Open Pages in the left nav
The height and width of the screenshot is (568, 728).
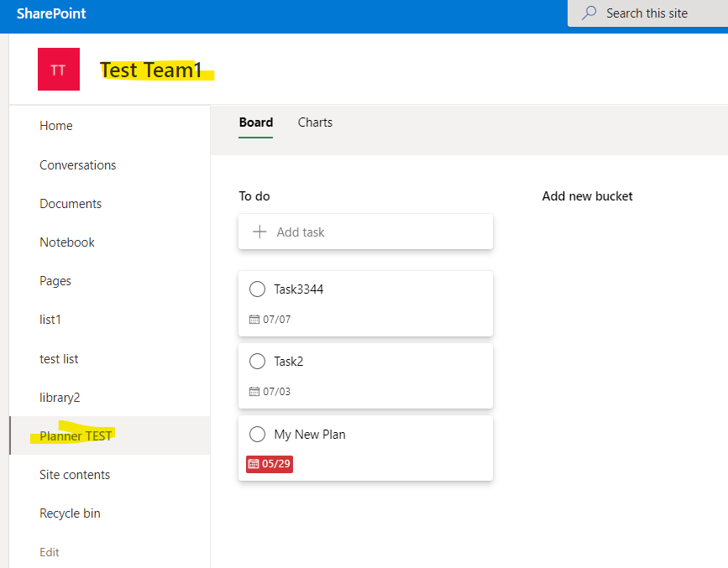click(55, 281)
